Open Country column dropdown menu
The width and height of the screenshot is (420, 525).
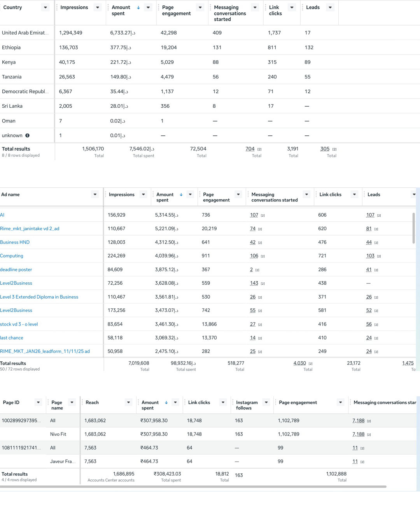pyautogui.click(x=45, y=7)
